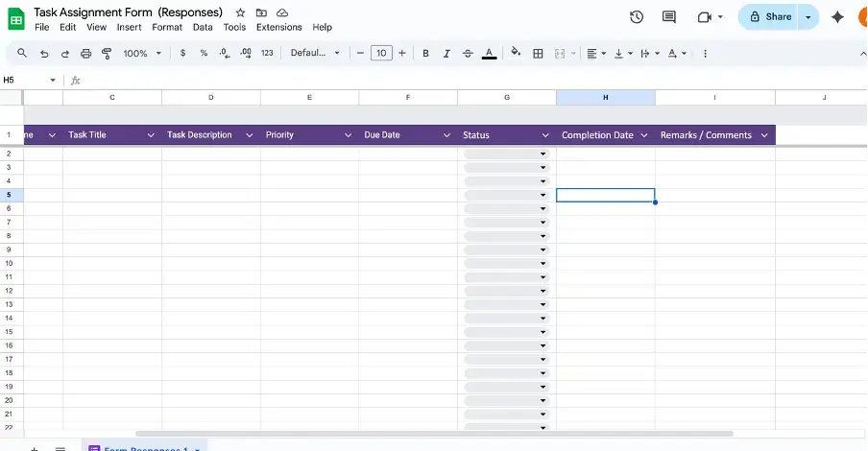
Task: Select column H header
Action: [606, 97]
